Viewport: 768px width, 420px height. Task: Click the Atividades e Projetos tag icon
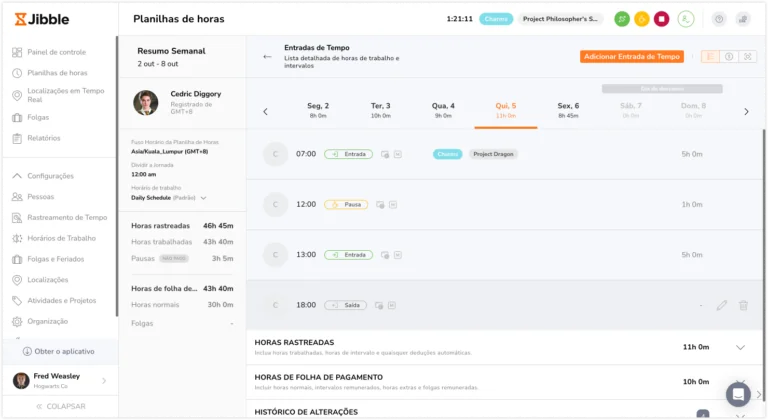click(x=17, y=300)
